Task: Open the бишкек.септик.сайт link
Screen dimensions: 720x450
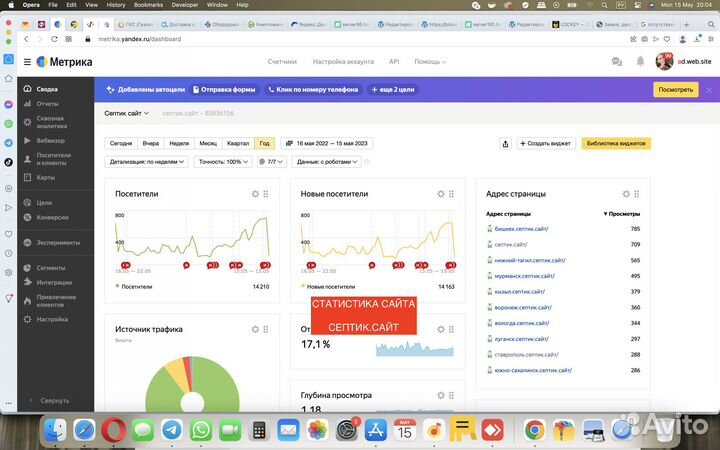Action: (x=521, y=229)
